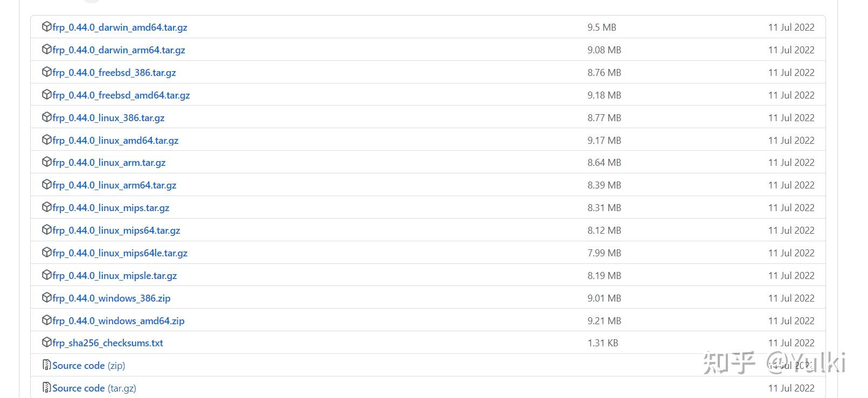This screenshot has width=868, height=398.
Task: Download frp_0.44.0_freebsd_amd64.tar.gz
Action: [x=121, y=95]
